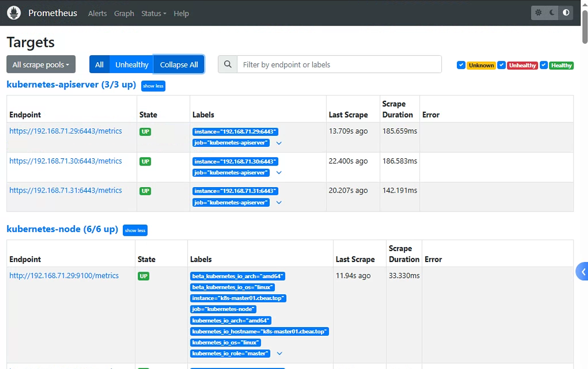The width and height of the screenshot is (588, 369).
Task: Select the auto contrast theme icon
Action: click(x=566, y=13)
